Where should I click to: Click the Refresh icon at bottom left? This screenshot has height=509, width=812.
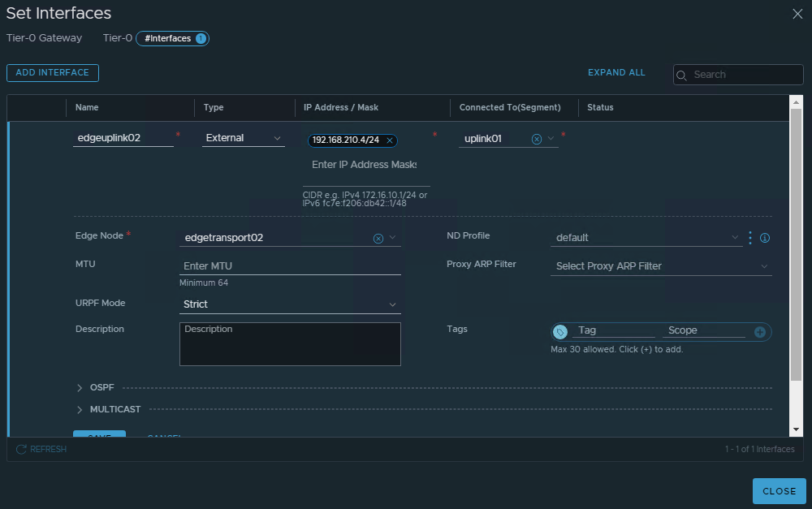click(x=22, y=449)
